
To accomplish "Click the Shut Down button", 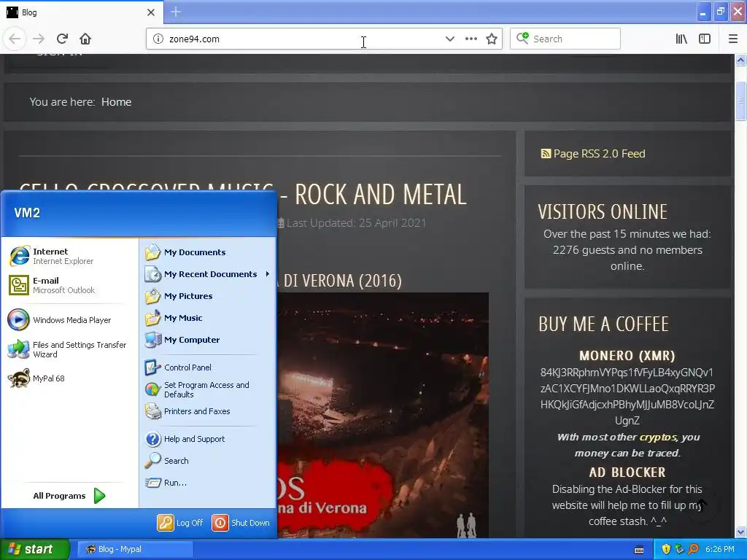I will [241, 523].
